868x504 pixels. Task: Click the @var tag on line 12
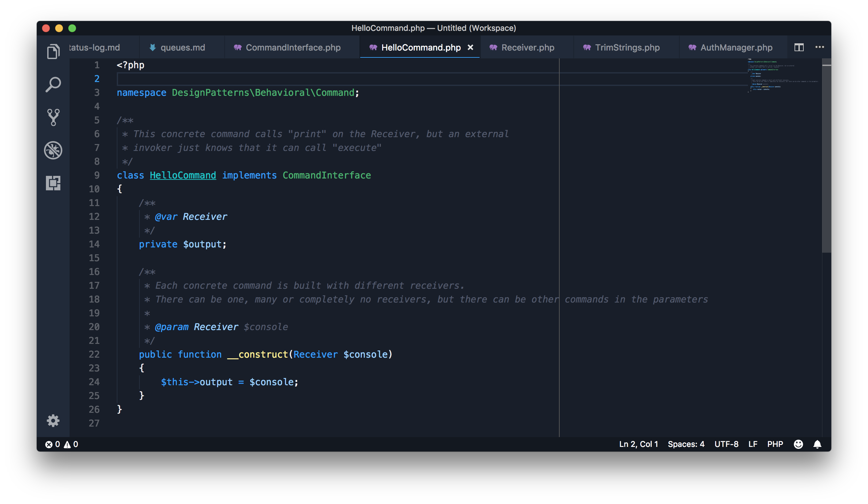pos(166,217)
